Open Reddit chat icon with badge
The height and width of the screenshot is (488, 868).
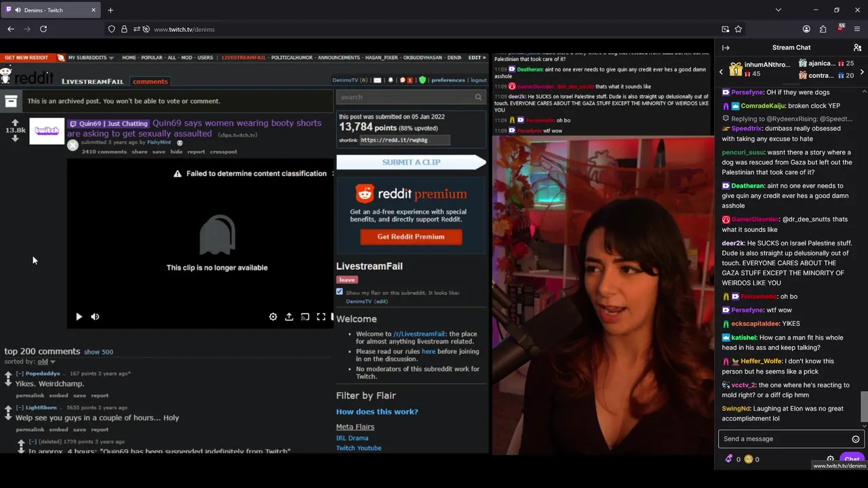point(406,80)
